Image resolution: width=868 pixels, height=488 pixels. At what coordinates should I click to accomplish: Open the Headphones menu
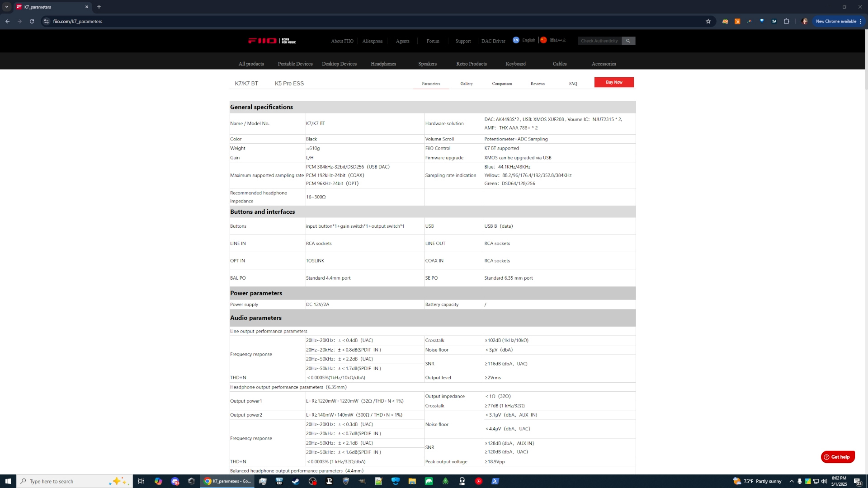pos(383,64)
